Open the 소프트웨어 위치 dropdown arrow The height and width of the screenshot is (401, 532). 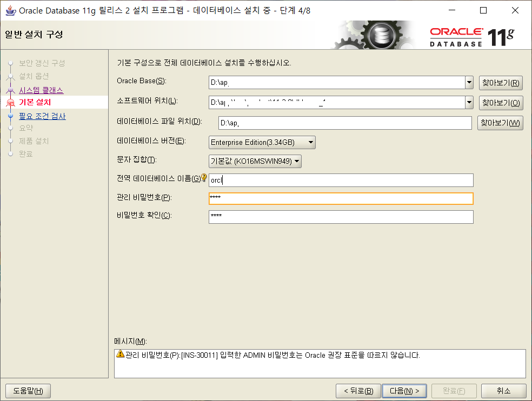[469, 103]
